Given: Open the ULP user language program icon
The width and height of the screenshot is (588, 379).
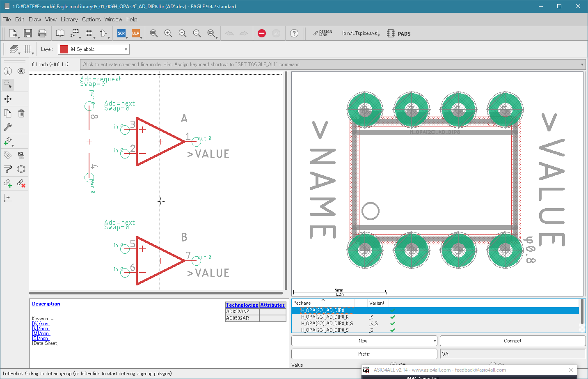Looking at the screenshot, I should [136, 34].
